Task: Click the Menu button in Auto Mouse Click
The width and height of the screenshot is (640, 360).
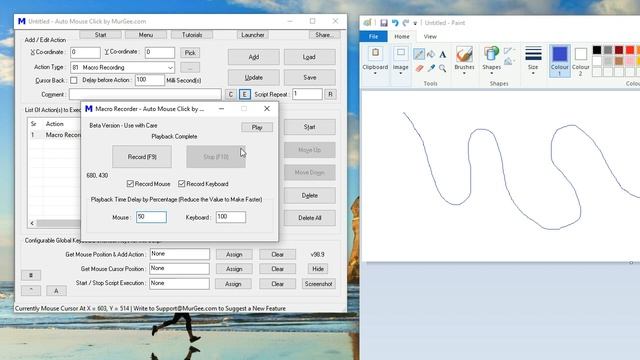Action: click(x=146, y=35)
